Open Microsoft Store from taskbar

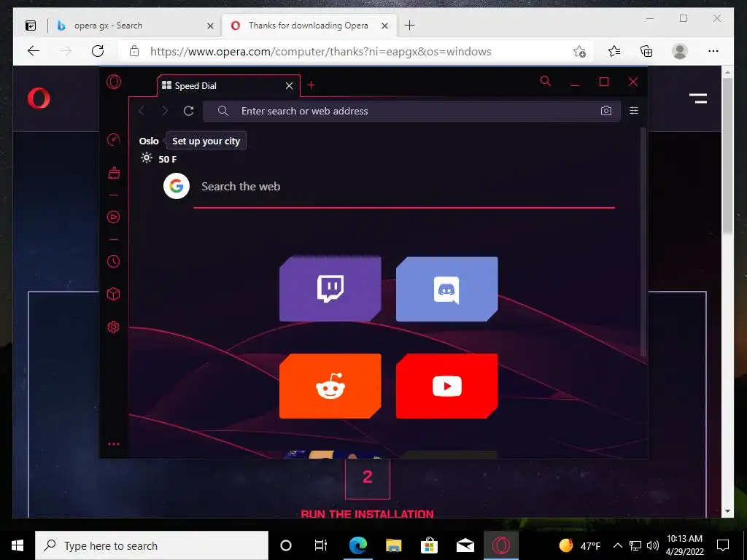(429, 545)
